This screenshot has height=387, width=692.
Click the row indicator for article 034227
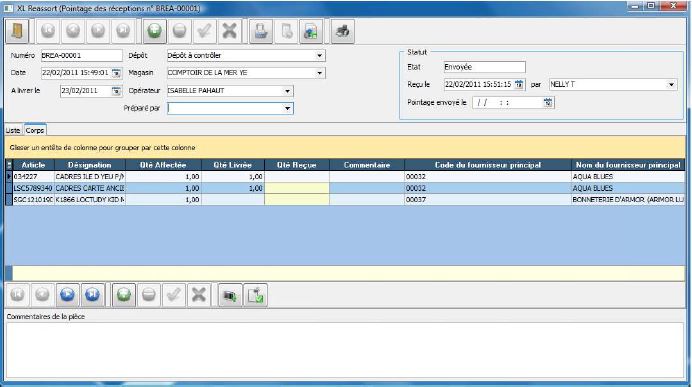[9, 177]
